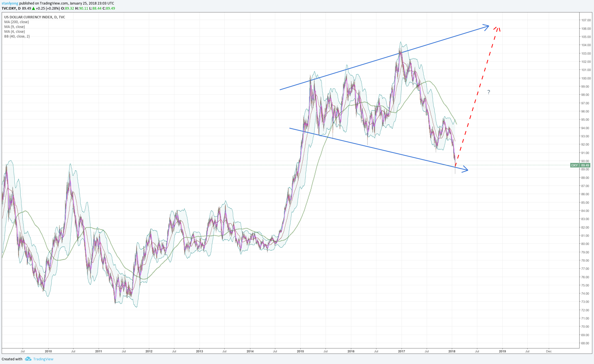
Task: Click the Jul label just after 2018
Action: [477, 351]
